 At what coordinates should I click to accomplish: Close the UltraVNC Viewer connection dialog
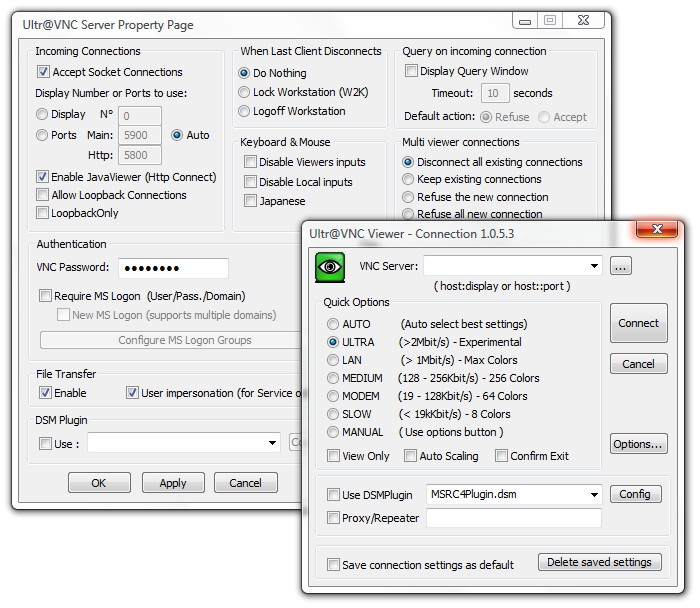(657, 229)
